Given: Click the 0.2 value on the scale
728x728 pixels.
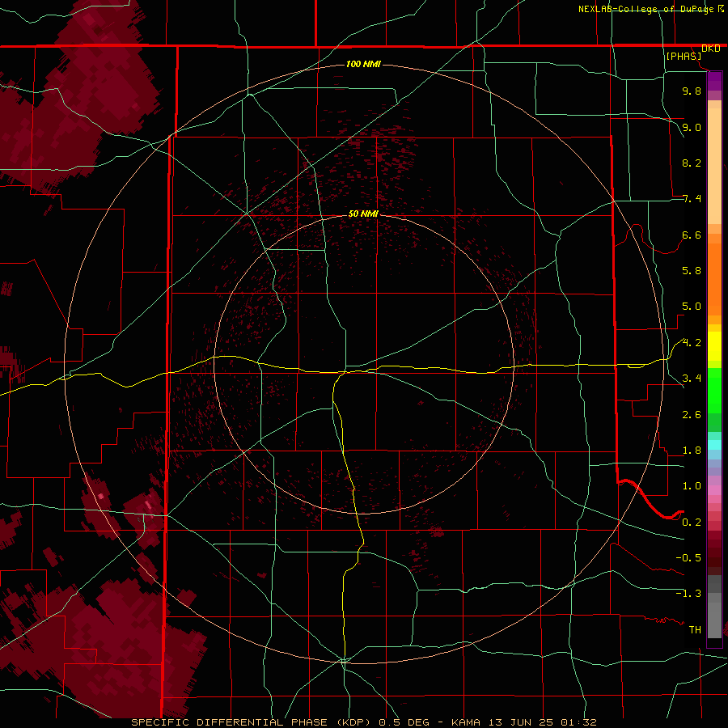Looking at the screenshot, I should click(x=692, y=523).
